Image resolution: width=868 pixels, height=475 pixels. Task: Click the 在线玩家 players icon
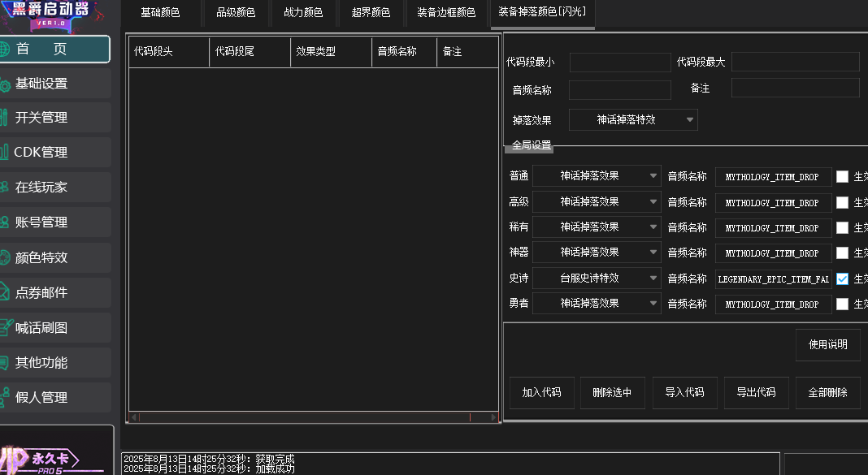click(4, 188)
